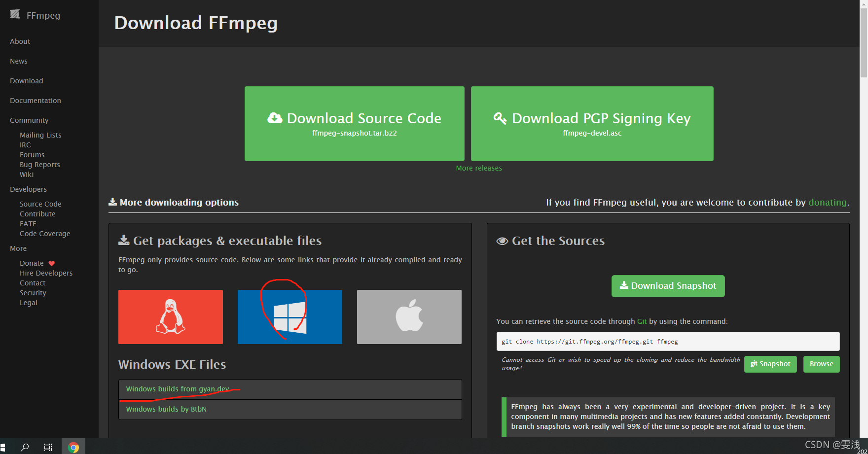Screen dimensions: 868x454
Task: Open Hire Developers sidebar link
Action: pos(46,273)
